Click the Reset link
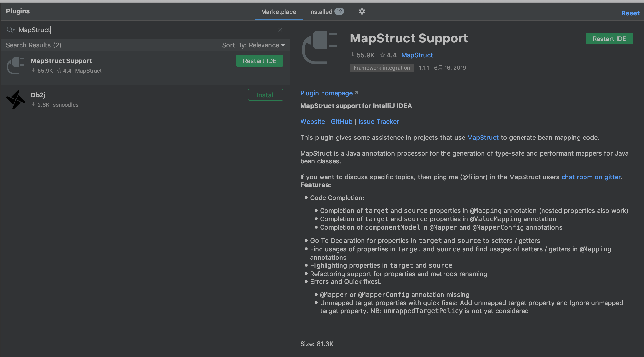 point(630,13)
